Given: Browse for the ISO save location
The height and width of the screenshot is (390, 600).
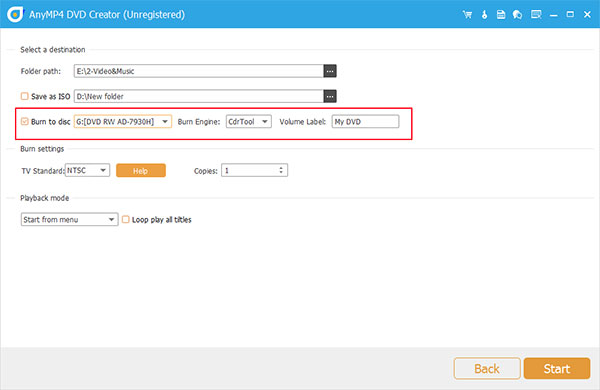Looking at the screenshot, I should (330, 96).
